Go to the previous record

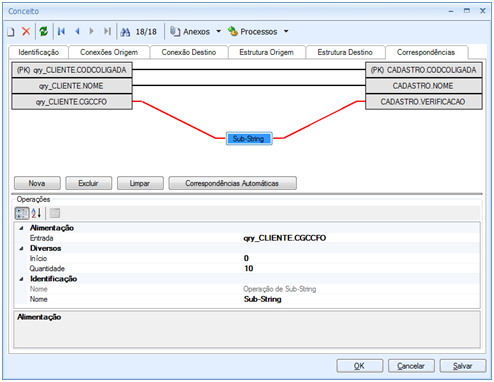[77, 31]
